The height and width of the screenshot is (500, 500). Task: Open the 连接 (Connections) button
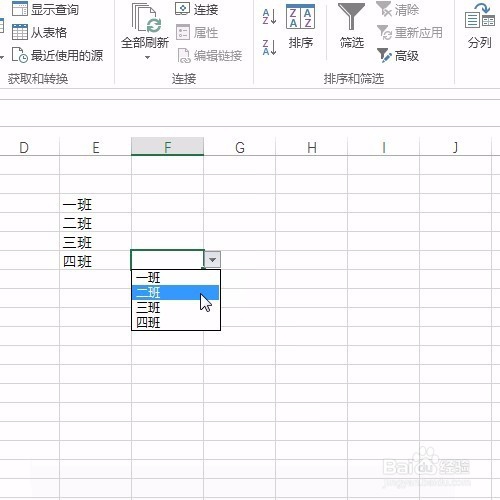(197, 9)
